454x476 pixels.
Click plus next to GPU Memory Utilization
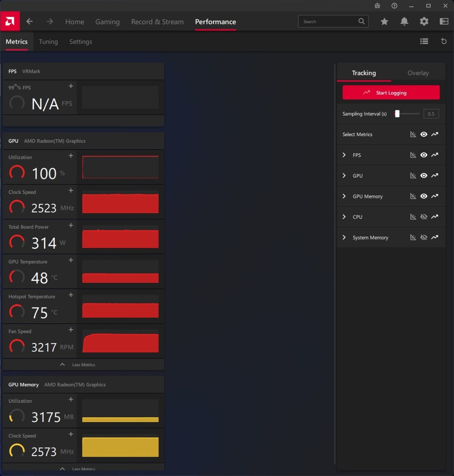pyautogui.click(x=71, y=400)
